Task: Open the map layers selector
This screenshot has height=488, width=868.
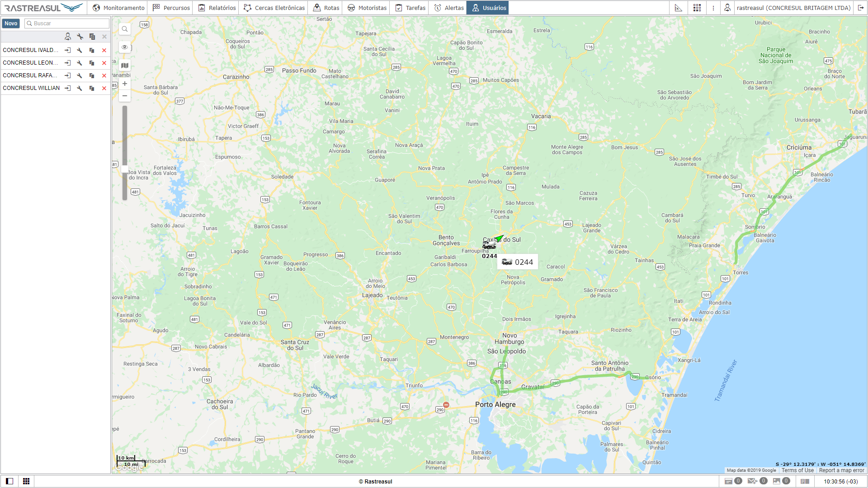Action: [x=125, y=66]
